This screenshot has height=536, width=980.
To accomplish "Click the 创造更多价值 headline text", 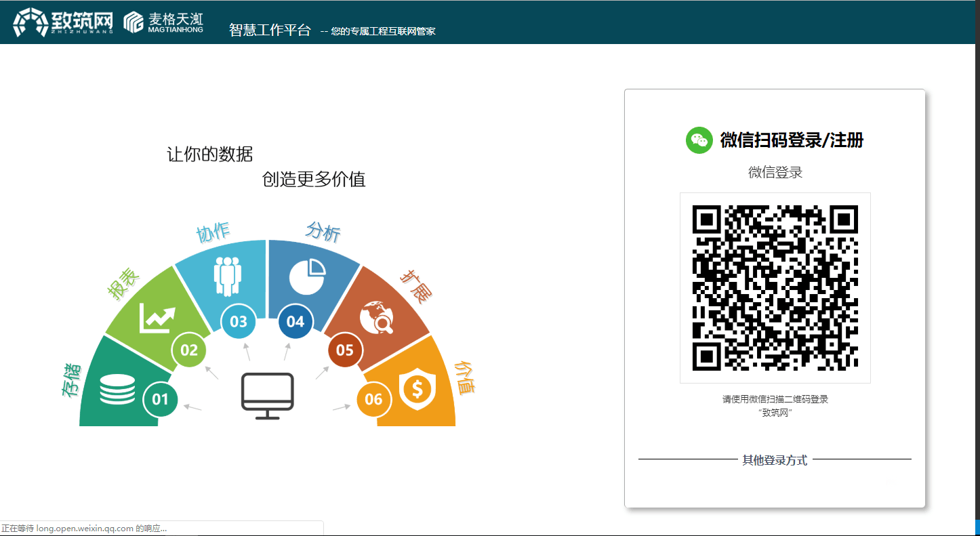I will (314, 179).
